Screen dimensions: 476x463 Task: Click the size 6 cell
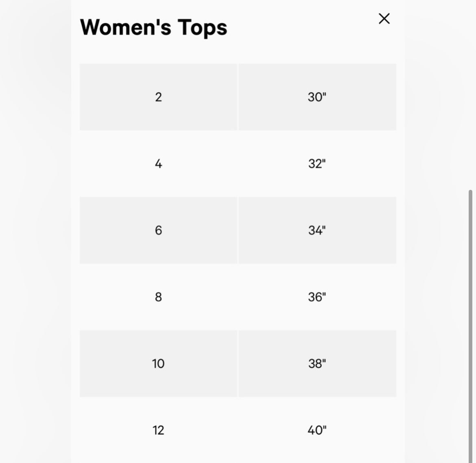158,230
